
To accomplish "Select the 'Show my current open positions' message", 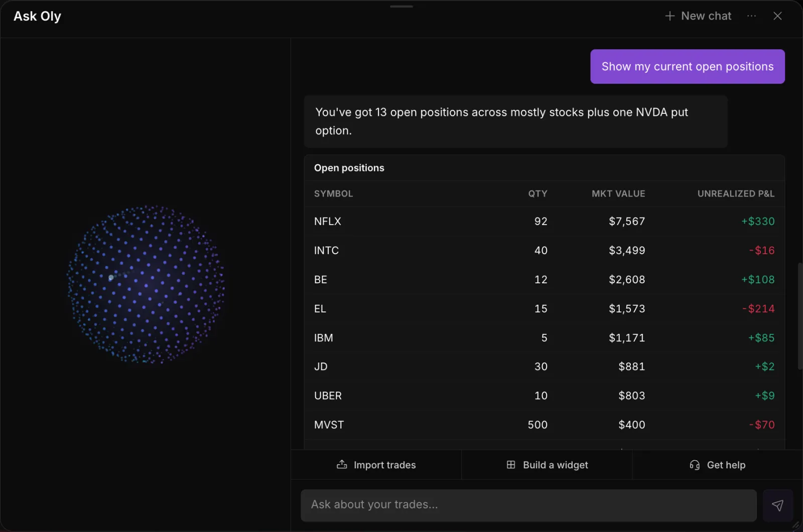I will (688, 66).
